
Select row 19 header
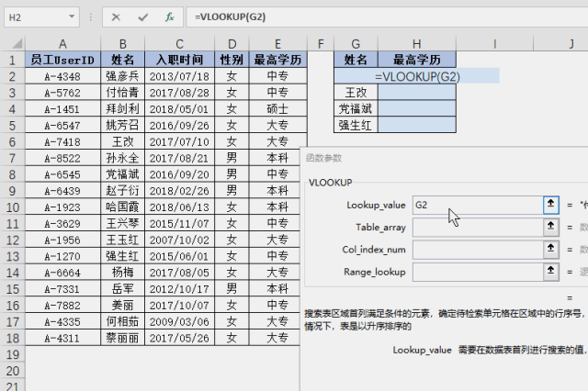pos(12,354)
